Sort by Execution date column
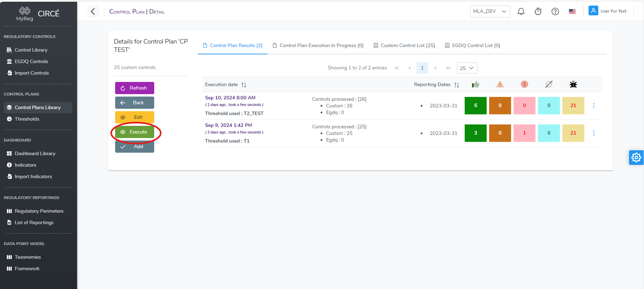 click(244, 85)
